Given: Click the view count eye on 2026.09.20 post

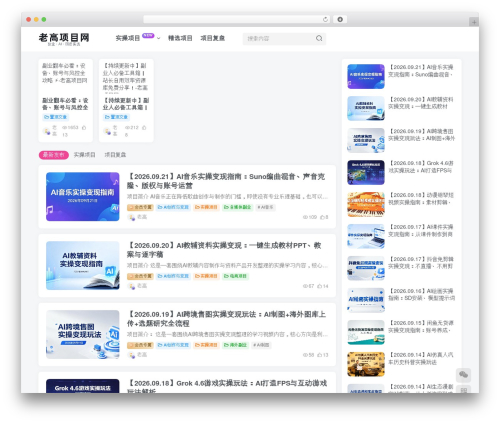Looking at the screenshot, I should click(305, 286).
